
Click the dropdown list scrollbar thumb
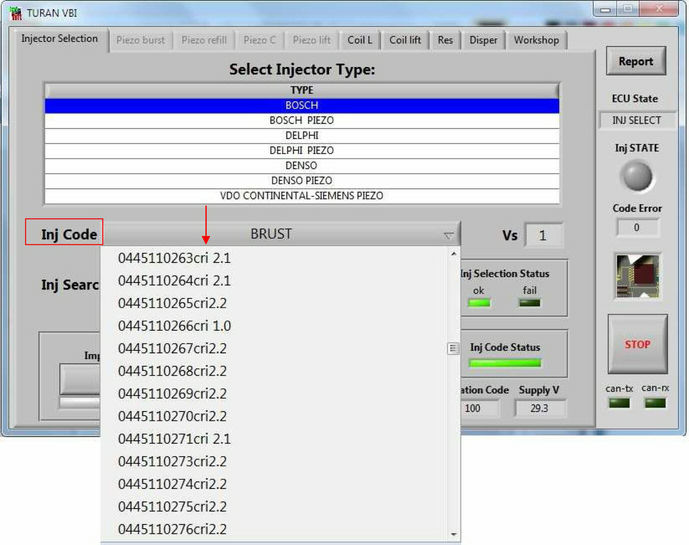click(x=453, y=348)
